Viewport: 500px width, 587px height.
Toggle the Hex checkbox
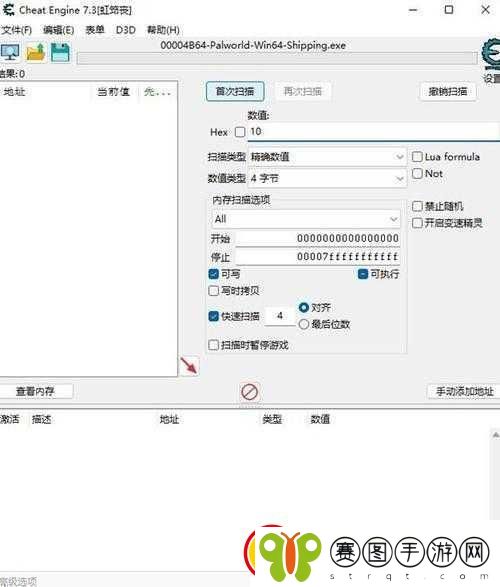(240, 132)
